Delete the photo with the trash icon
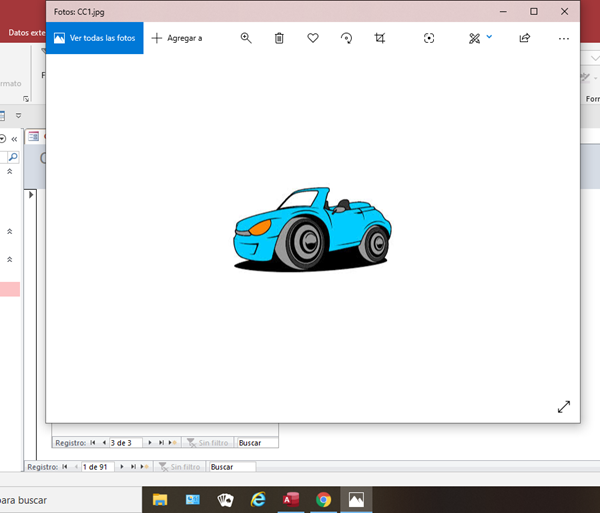This screenshot has width=600, height=513. coord(279,38)
